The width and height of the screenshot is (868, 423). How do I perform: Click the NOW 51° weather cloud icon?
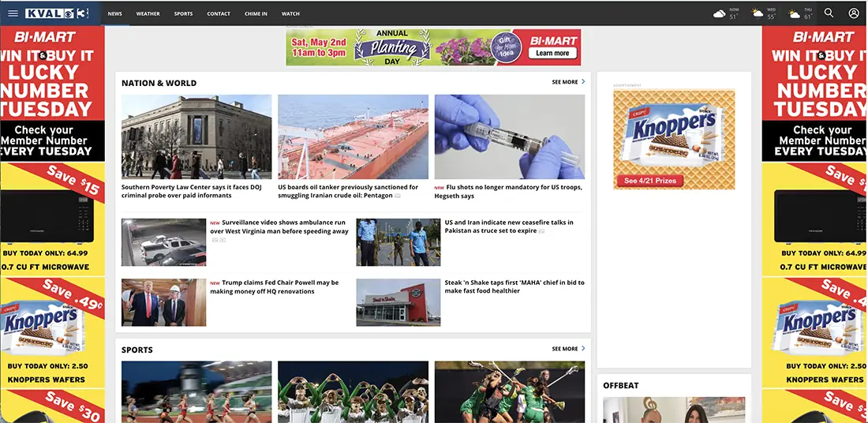tap(719, 14)
